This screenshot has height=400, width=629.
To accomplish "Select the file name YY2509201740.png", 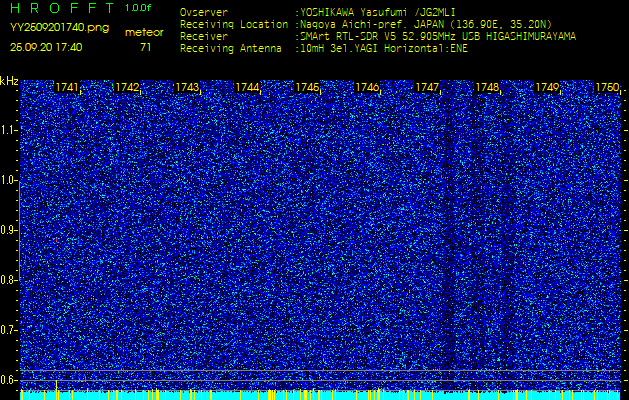I will [x=59, y=28].
